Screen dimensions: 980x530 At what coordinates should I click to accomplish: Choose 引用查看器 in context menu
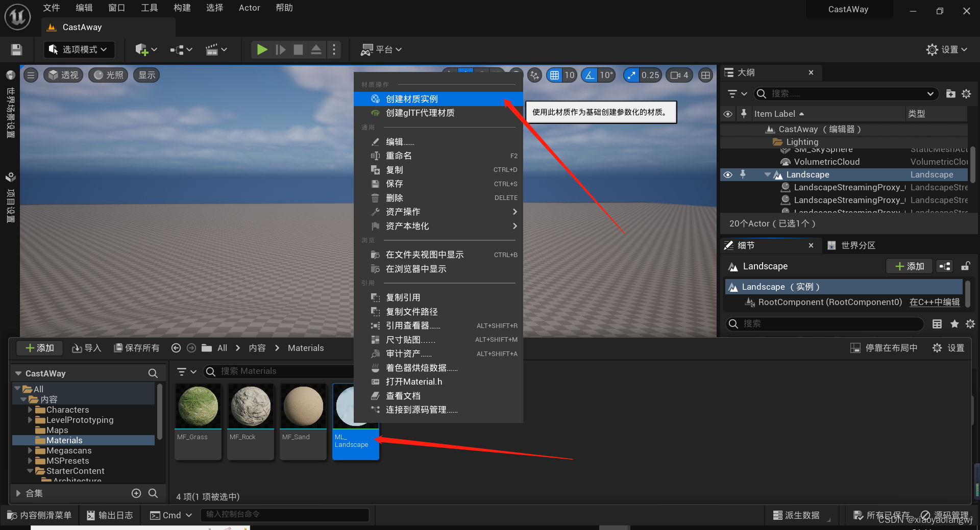(x=438, y=325)
